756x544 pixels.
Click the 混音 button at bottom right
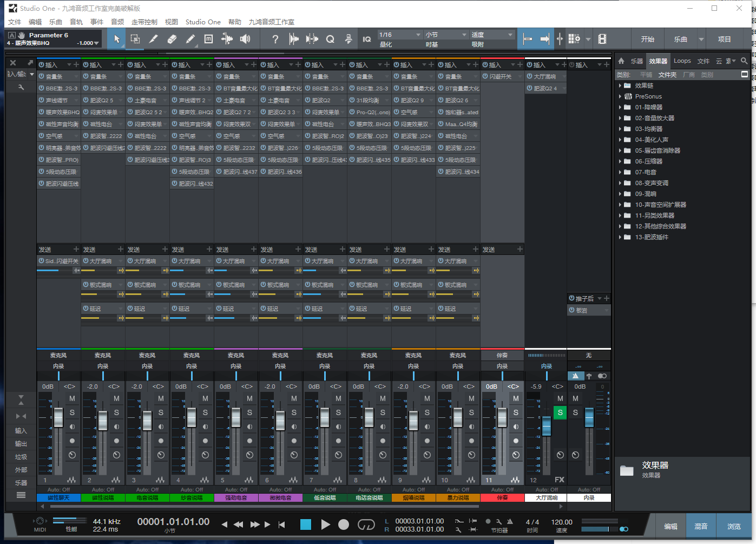(x=701, y=526)
